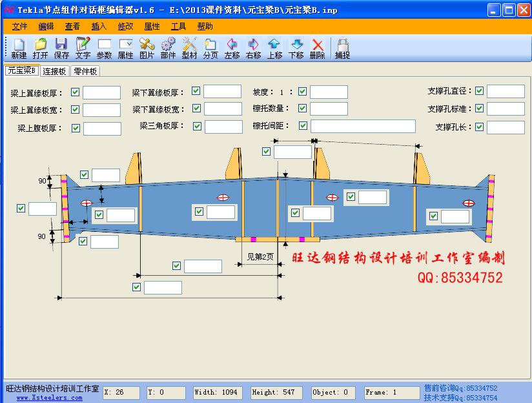The height and width of the screenshot is (403, 532).
Task: Click the 售前咨询Qq:85334752 text
Action: [461, 388]
